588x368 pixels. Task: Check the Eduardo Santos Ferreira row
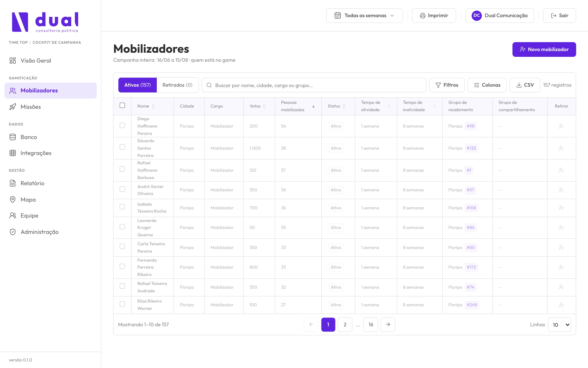click(122, 147)
